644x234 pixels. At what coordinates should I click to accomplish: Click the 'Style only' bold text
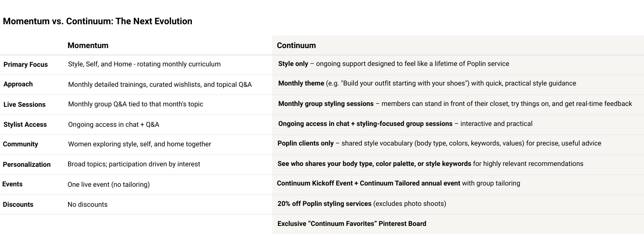[x=293, y=64]
